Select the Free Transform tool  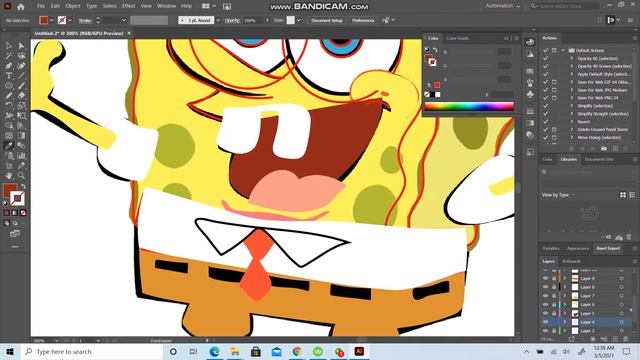point(21,116)
